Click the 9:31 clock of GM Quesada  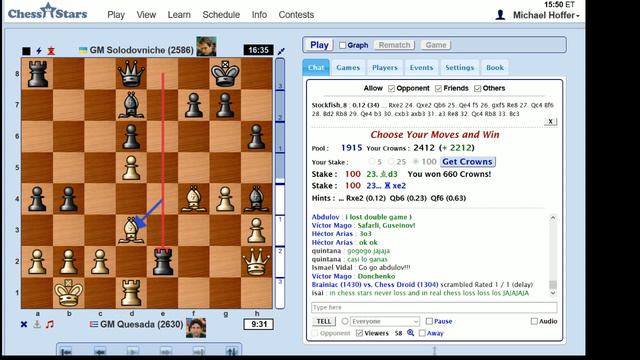click(258, 324)
